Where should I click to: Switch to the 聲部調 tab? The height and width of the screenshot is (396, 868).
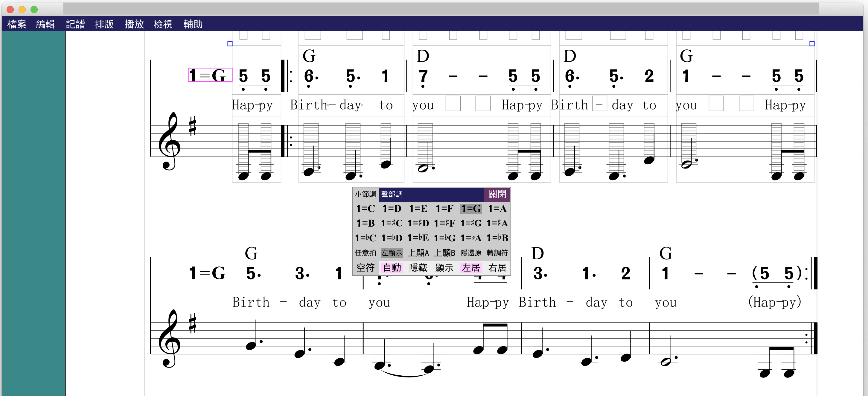392,194
